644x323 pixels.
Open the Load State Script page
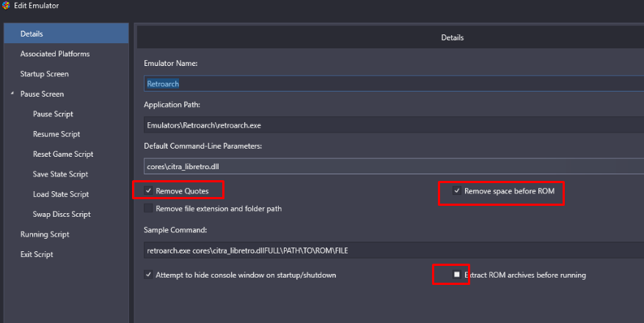point(61,194)
